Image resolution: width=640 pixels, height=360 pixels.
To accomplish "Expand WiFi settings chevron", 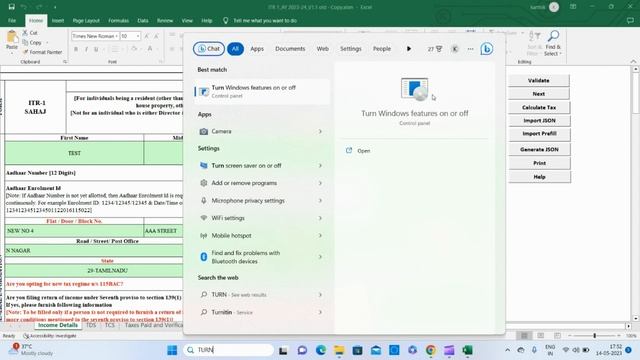I will (320, 218).
